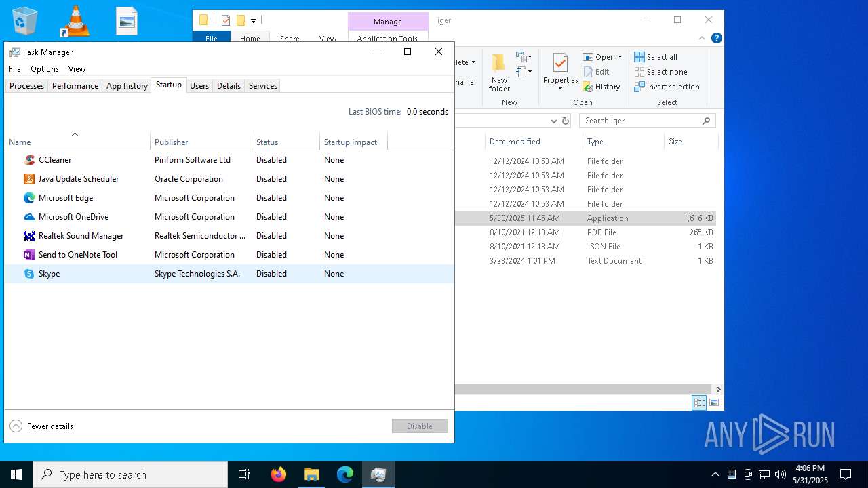Click the Edit button in Explorer ribbon
The image size is (868, 488).
click(x=595, y=72)
